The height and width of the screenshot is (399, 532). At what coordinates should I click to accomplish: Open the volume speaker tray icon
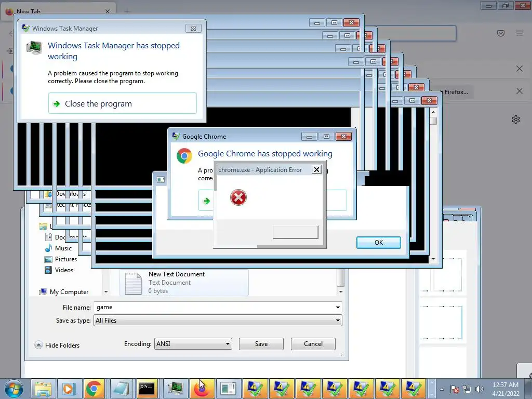(480, 390)
